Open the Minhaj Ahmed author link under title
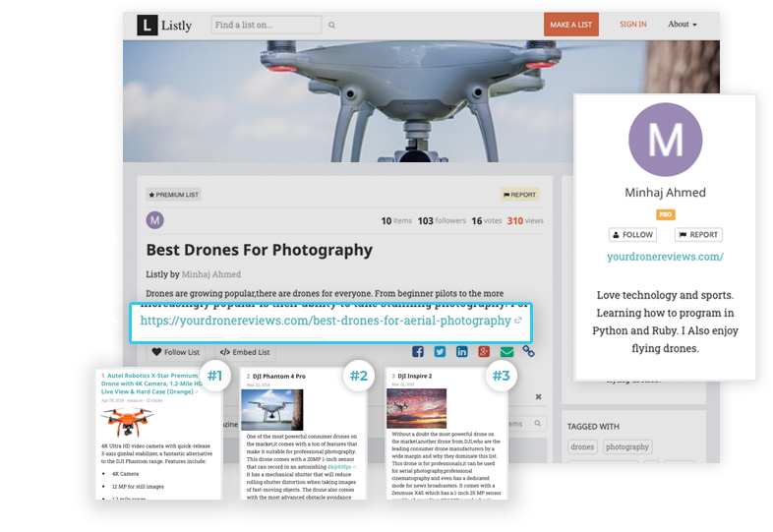 coord(211,274)
